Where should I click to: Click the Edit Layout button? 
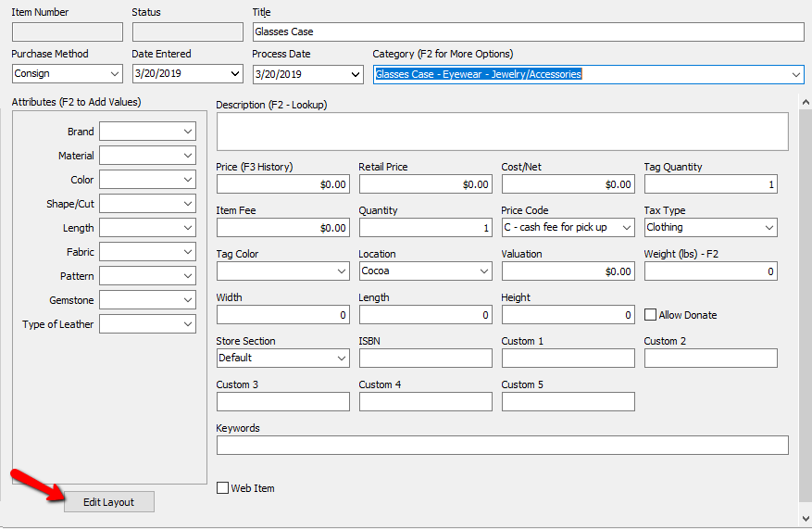tap(108, 501)
